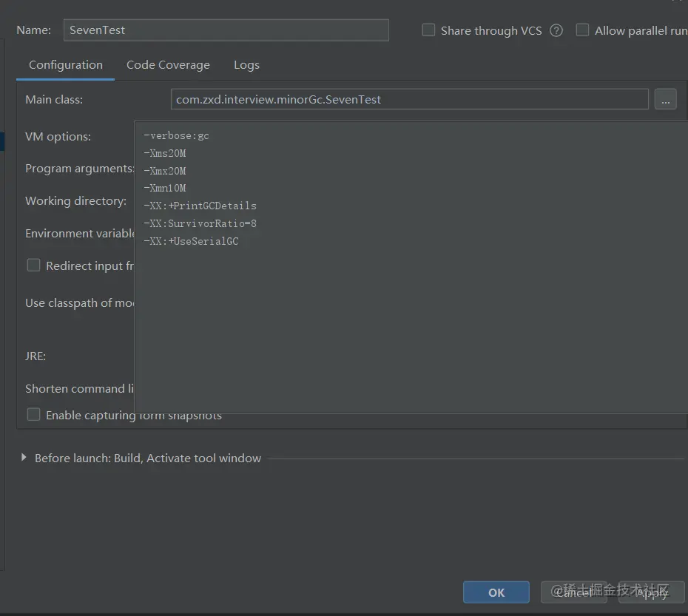Click the OK button
Viewport: 688px width, 616px height.
point(496,592)
